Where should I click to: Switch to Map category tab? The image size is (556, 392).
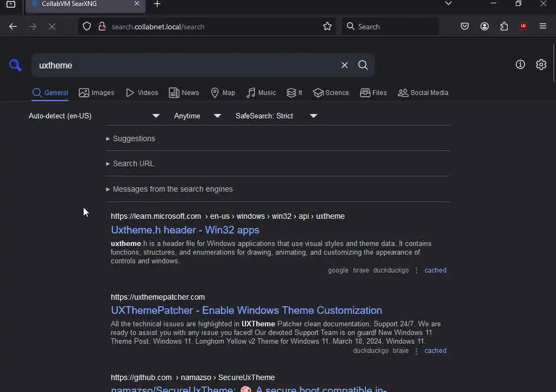(223, 93)
